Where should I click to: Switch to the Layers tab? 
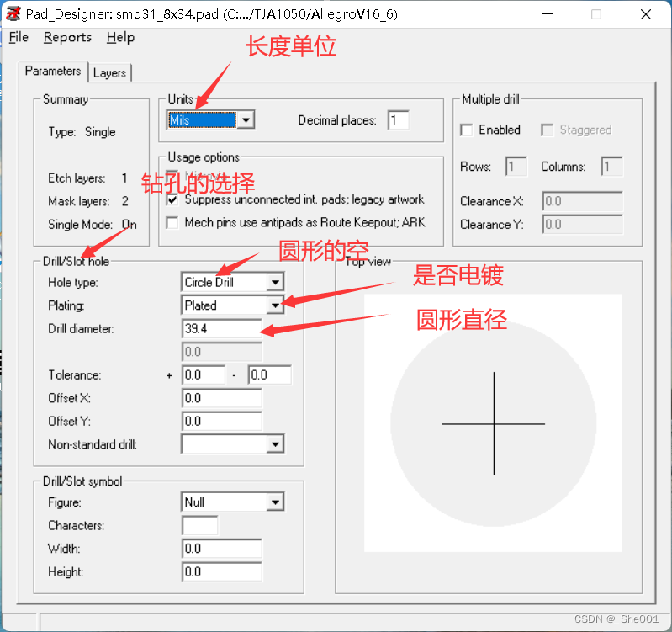[109, 73]
